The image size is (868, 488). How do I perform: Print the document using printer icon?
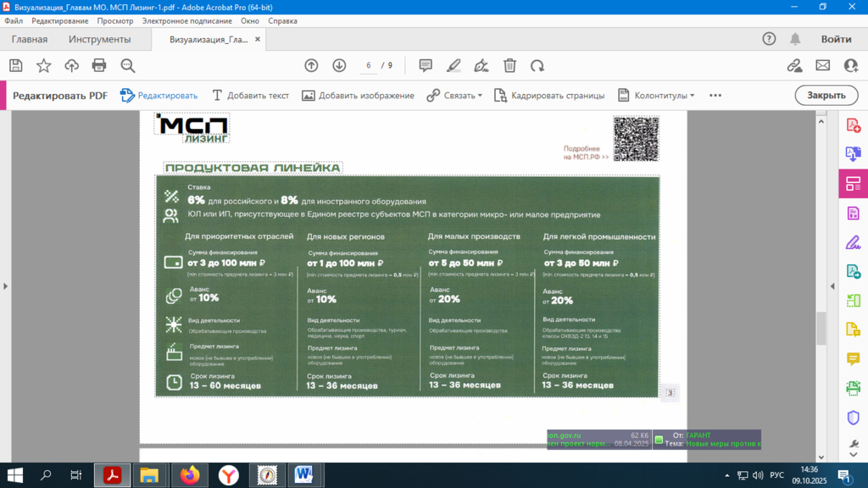pyautogui.click(x=99, y=65)
